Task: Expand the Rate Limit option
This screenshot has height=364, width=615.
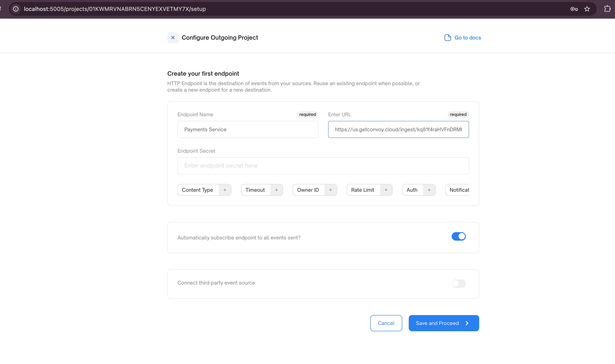Action: (369, 190)
